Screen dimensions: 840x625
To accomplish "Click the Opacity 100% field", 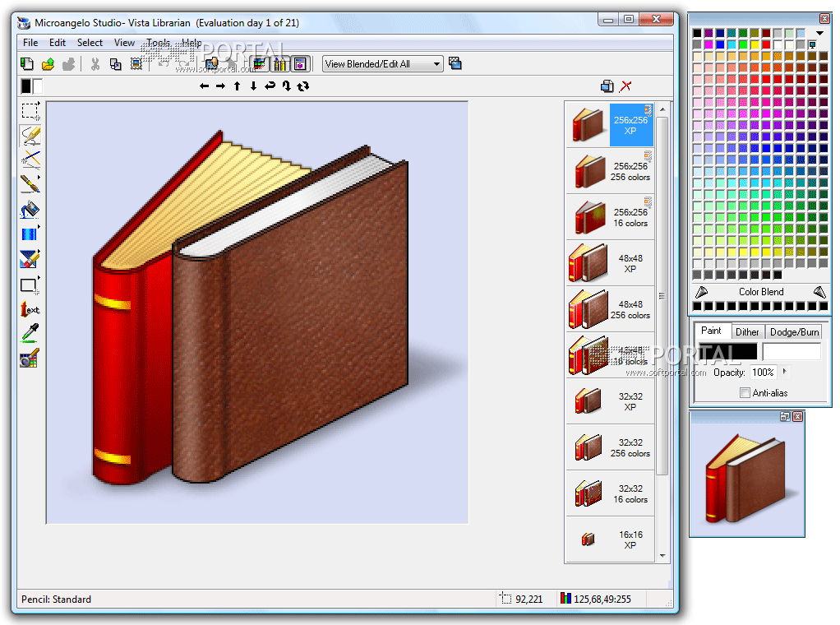I will click(764, 372).
